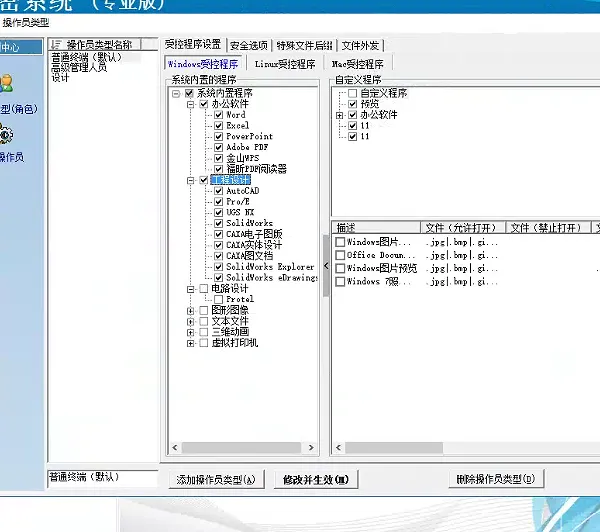Click the operator type name input field
Screen dimensions: 600x532
coord(103,479)
